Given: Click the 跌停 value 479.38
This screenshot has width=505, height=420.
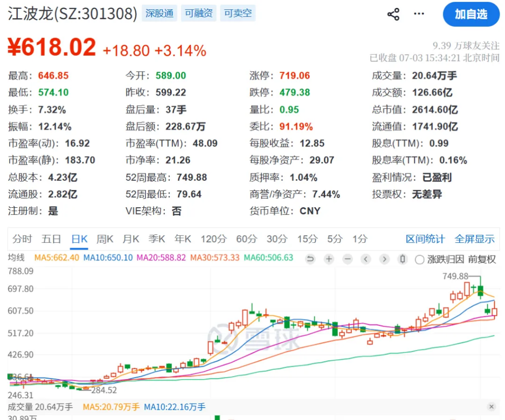Looking at the screenshot, I should pyautogui.click(x=295, y=92).
